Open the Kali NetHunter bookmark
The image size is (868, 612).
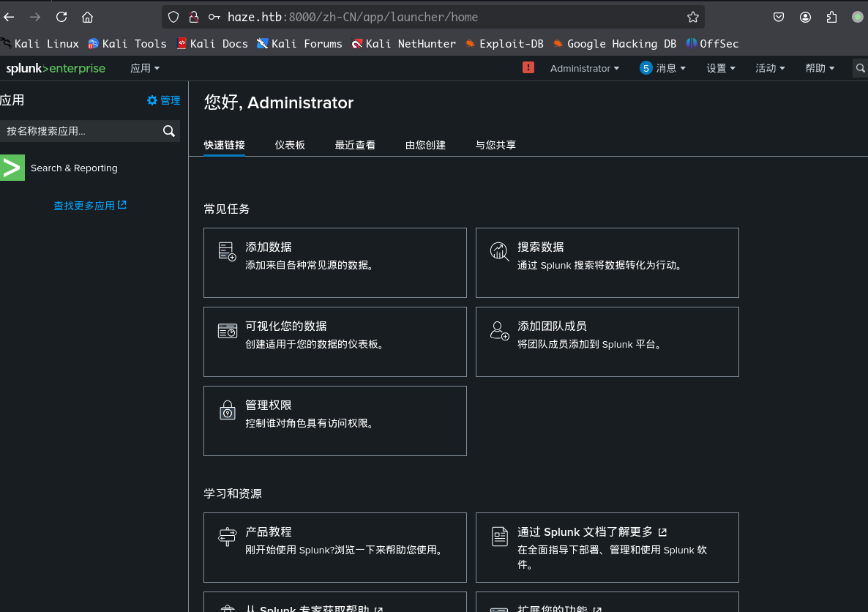[404, 44]
